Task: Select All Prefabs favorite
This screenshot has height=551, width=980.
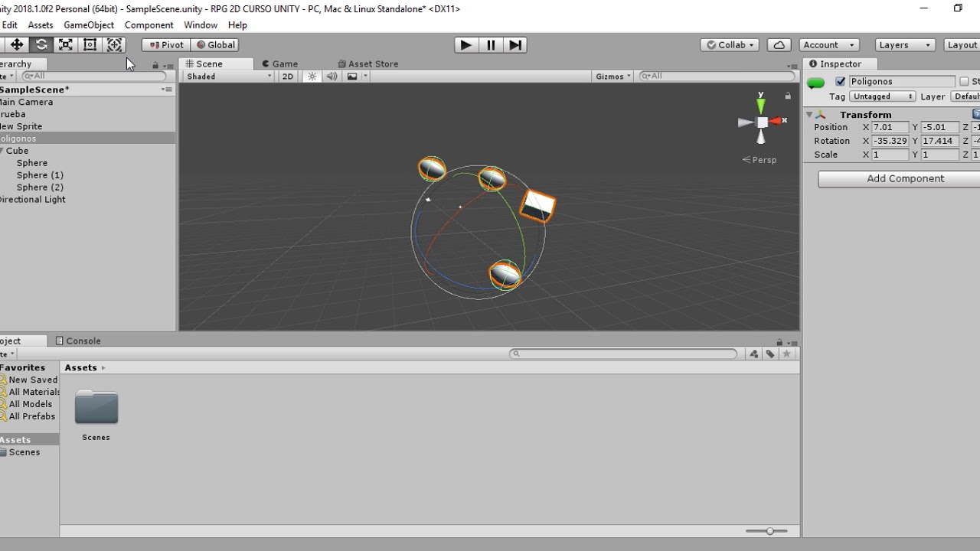Action: (28, 416)
